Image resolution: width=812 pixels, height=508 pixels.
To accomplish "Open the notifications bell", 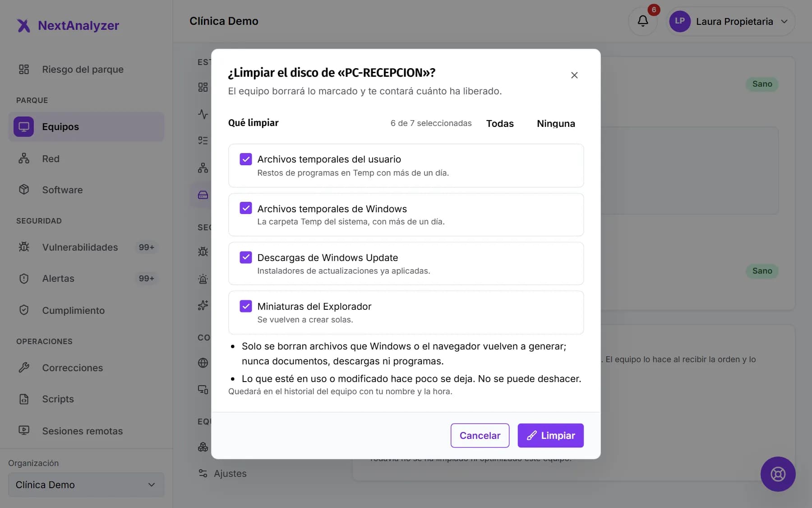I will coord(643,21).
